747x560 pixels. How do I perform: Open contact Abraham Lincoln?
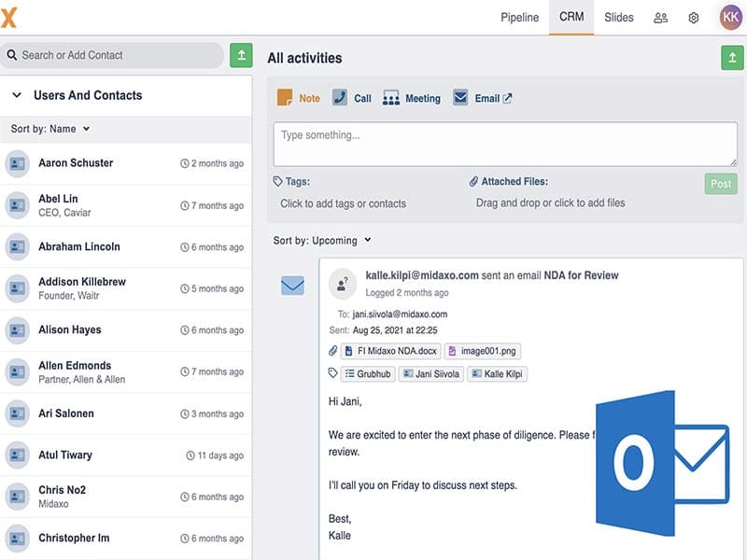click(126, 246)
